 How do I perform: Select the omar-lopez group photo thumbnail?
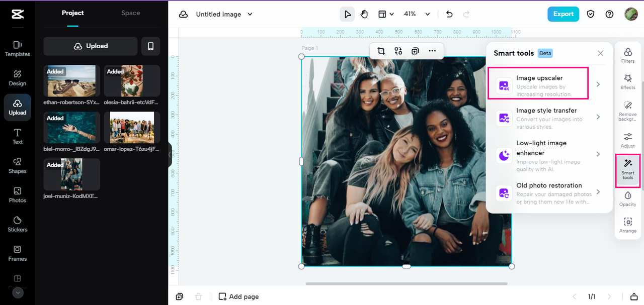(x=132, y=127)
